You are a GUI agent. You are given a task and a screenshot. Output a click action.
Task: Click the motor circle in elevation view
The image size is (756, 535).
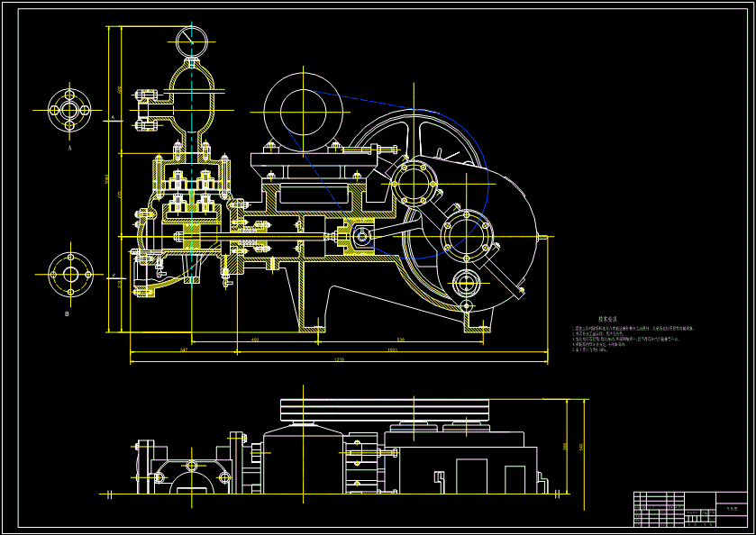304,112
